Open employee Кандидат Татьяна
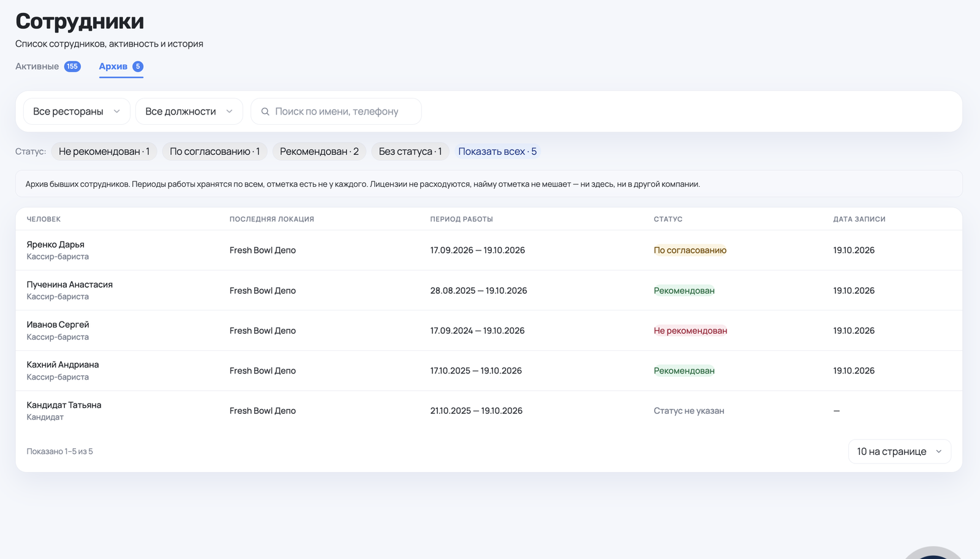 tap(64, 405)
